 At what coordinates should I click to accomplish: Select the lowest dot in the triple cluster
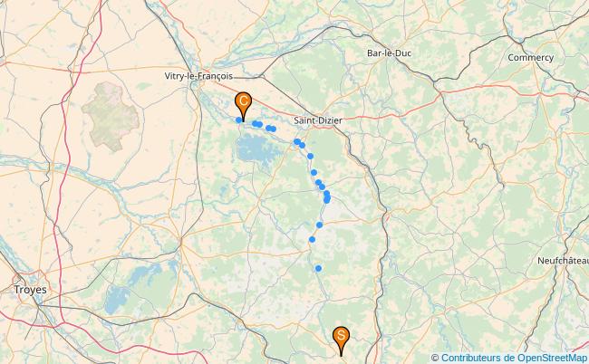[x=326, y=200]
